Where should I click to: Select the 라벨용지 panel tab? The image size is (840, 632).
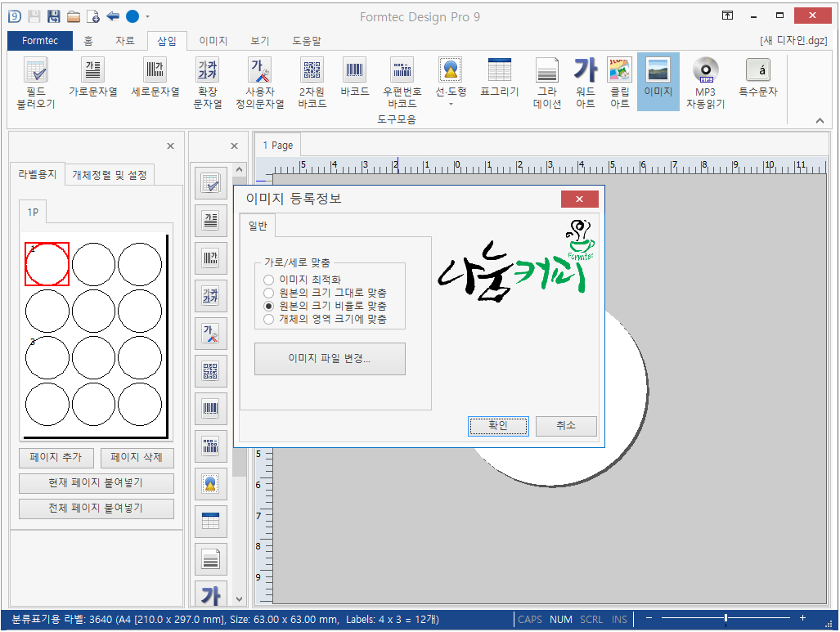point(38,174)
